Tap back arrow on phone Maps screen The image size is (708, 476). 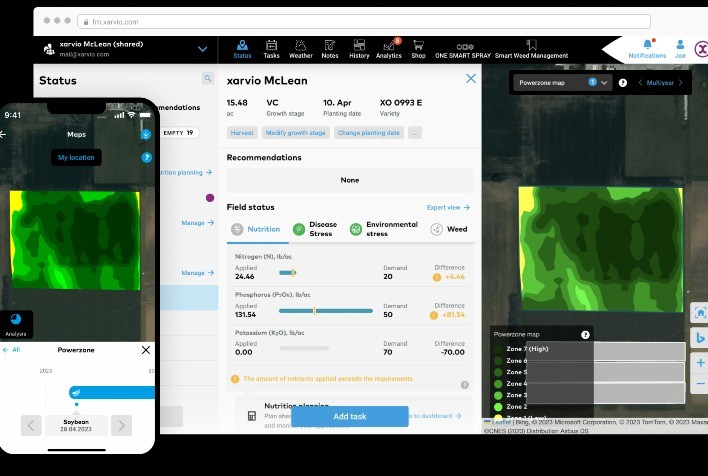(3, 135)
